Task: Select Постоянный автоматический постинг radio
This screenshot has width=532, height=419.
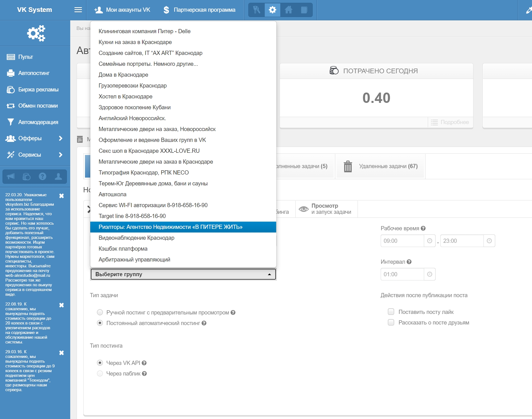Action: 100,323
